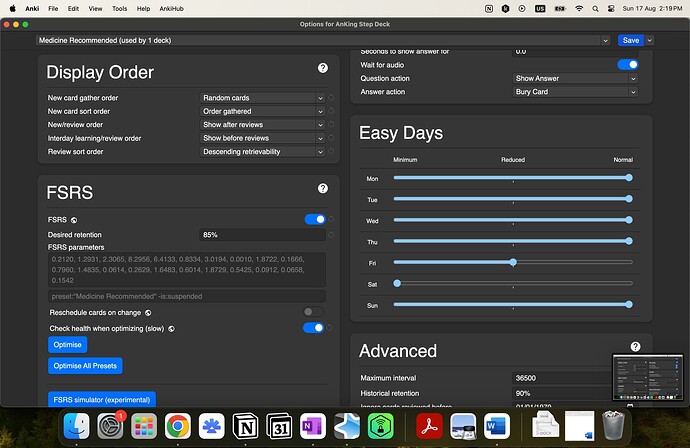Open Google Chrome from the dock

point(178,427)
